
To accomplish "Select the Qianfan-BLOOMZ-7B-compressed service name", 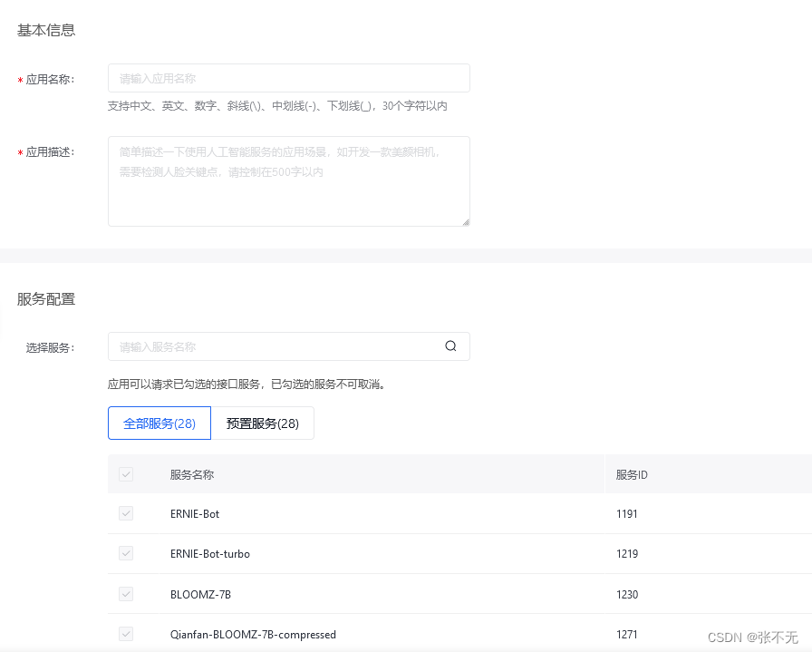I will click(253, 635).
